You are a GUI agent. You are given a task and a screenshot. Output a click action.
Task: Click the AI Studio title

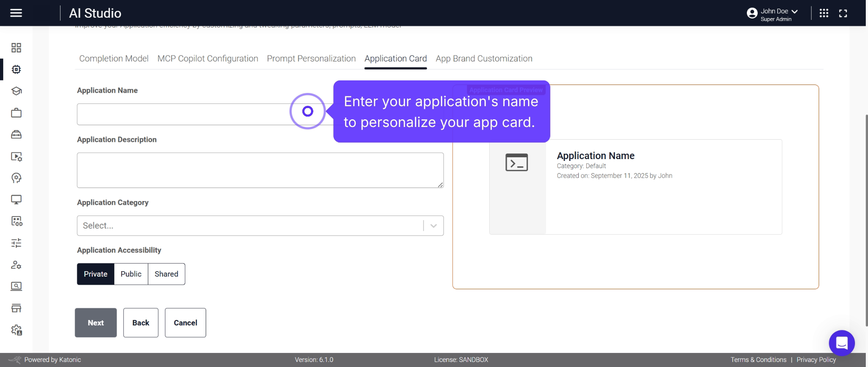pos(95,13)
